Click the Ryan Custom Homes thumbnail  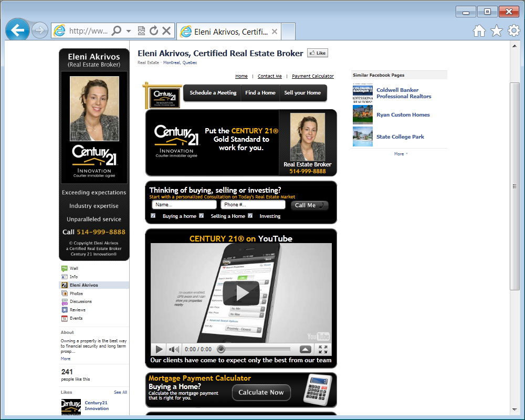pyautogui.click(x=363, y=114)
